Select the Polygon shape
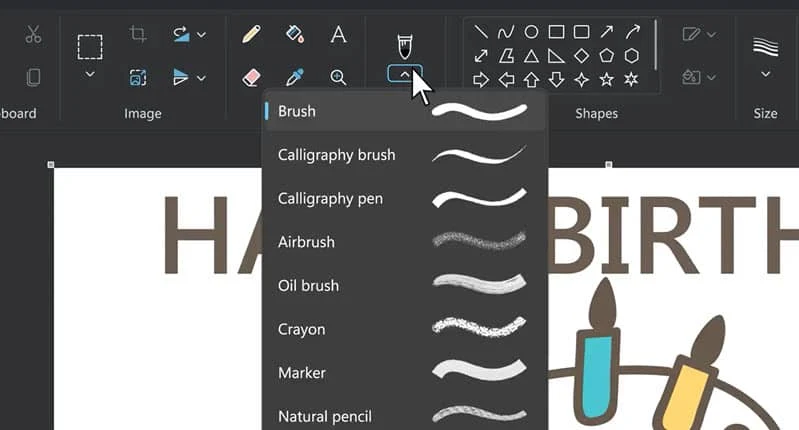799x430 pixels. 506,56
